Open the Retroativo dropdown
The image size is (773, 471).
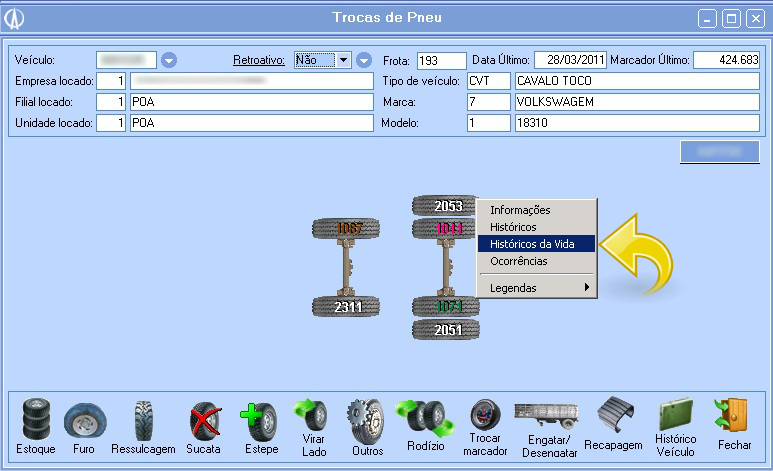[344, 60]
